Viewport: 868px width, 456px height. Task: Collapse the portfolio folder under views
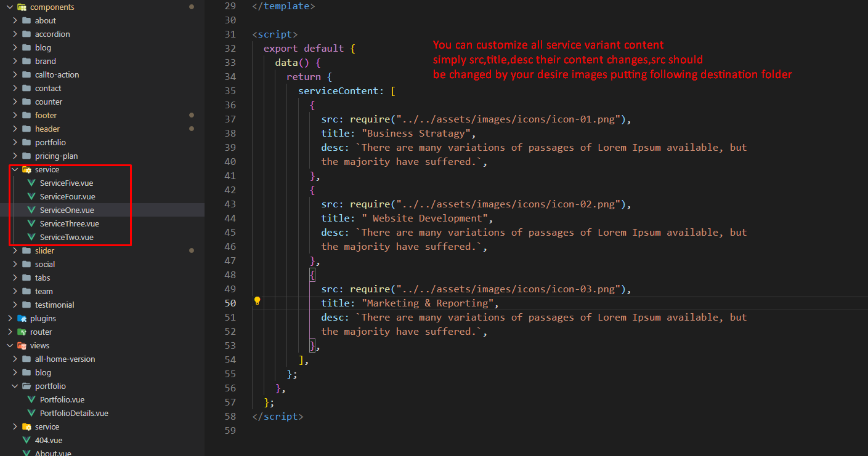(15, 386)
